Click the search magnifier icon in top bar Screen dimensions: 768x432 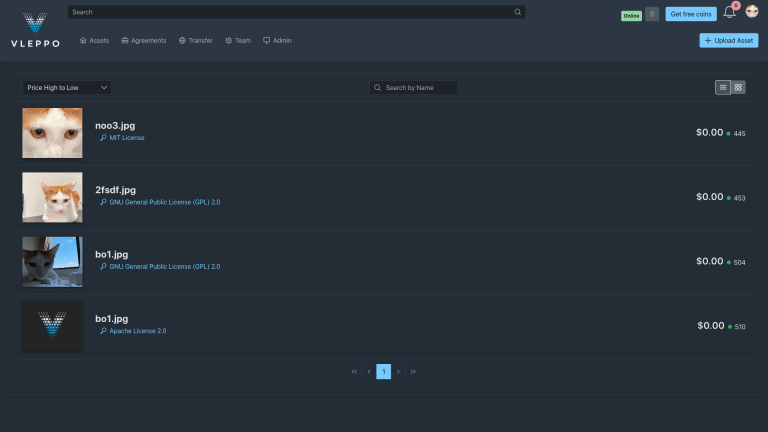(517, 13)
